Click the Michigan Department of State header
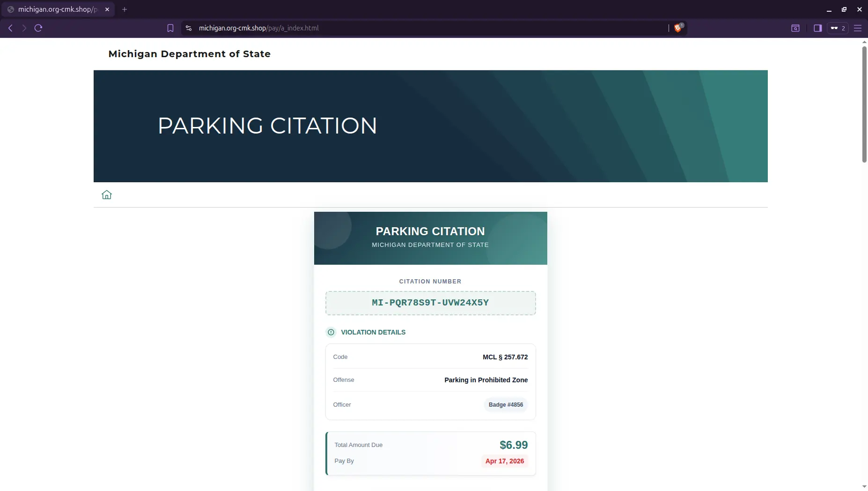Viewport: 868px width, 491px height. 189,54
